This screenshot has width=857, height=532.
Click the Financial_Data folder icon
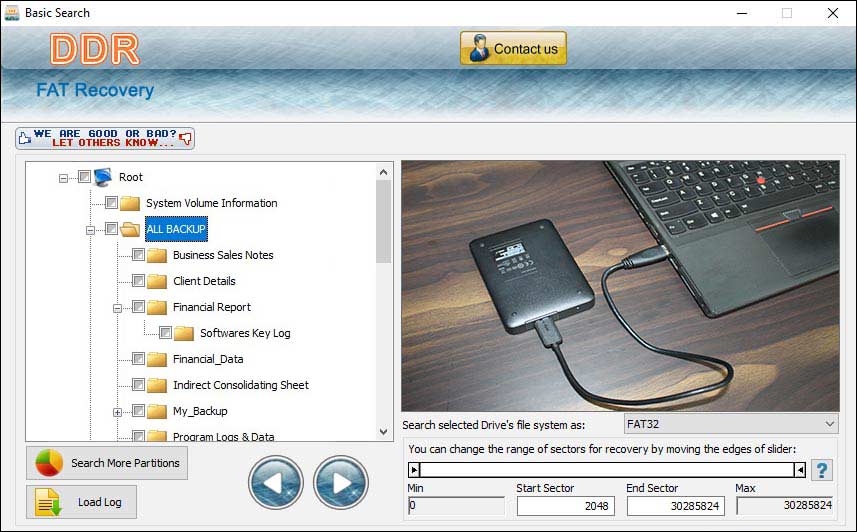pyautogui.click(x=156, y=359)
